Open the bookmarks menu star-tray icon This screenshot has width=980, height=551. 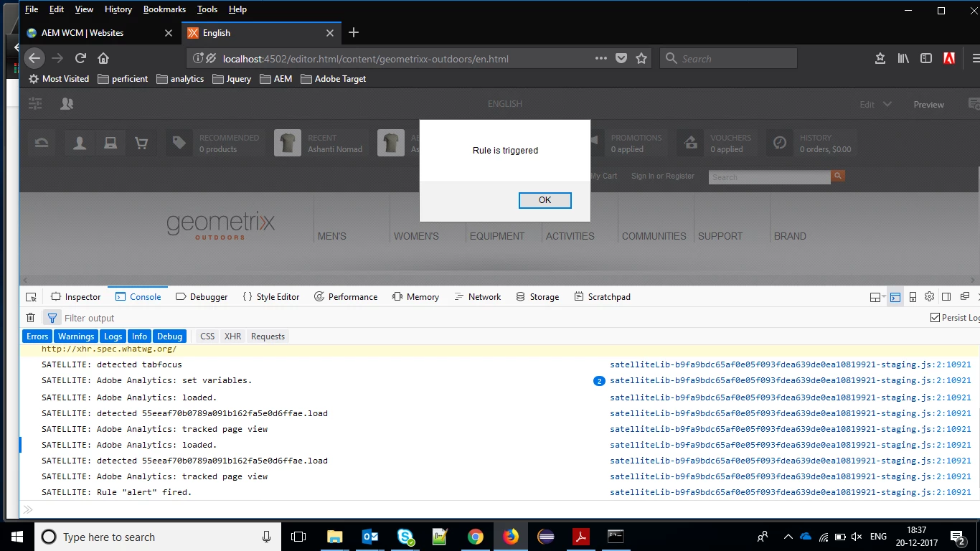pos(880,58)
